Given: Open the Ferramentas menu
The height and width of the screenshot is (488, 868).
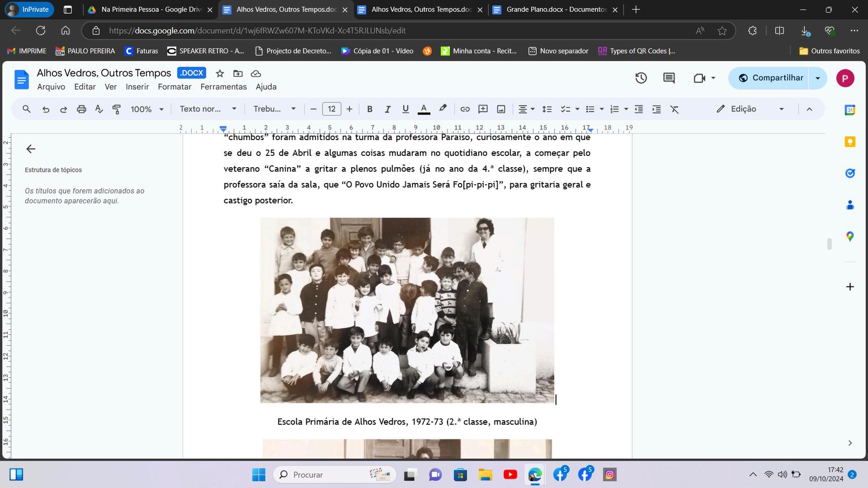Looking at the screenshot, I should pyautogui.click(x=224, y=87).
